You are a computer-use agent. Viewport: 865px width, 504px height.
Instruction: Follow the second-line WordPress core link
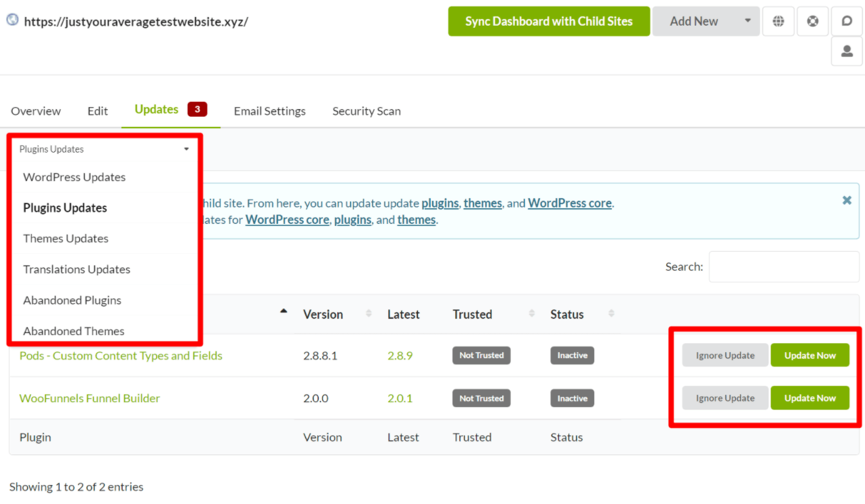point(288,220)
